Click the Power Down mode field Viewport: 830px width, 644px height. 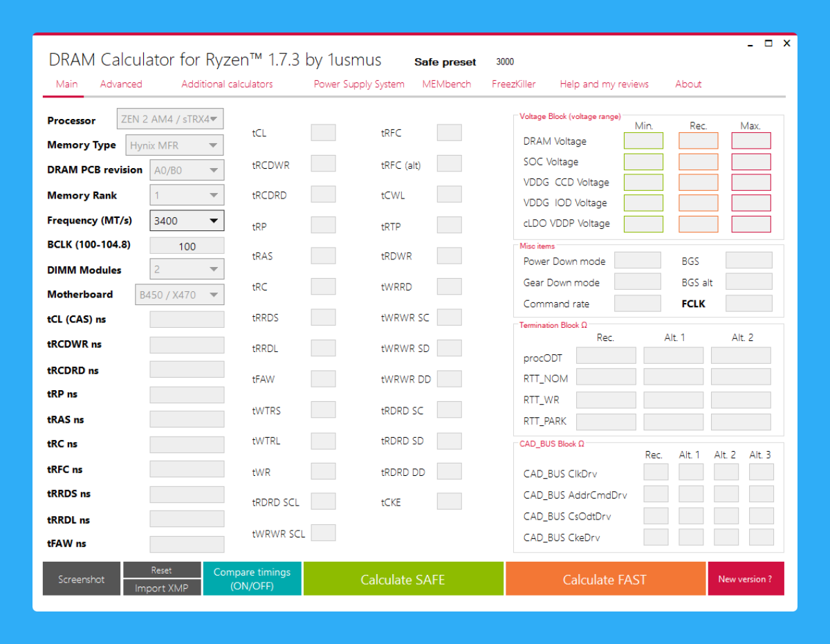click(x=638, y=261)
